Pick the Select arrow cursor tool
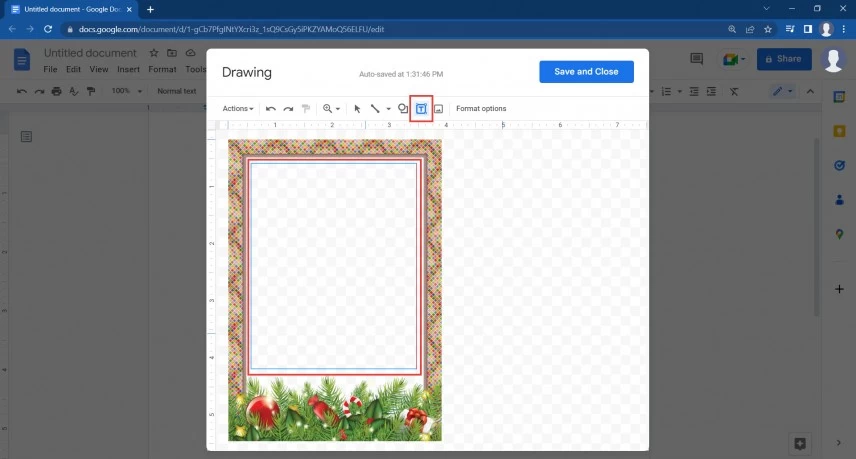The image size is (856, 459). [358, 108]
